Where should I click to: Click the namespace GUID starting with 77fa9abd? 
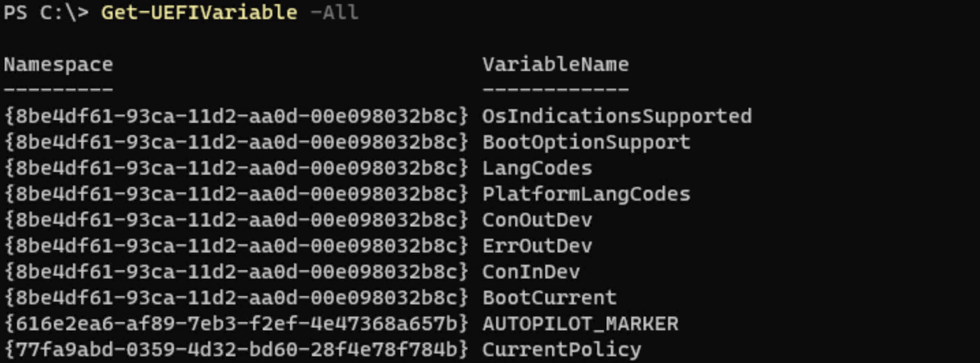[x=236, y=349]
